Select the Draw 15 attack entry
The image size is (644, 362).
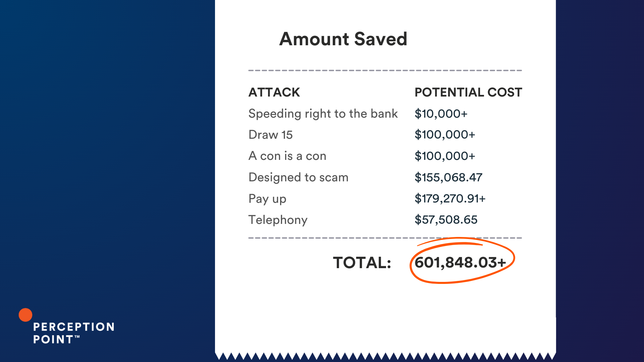[x=270, y=135]
